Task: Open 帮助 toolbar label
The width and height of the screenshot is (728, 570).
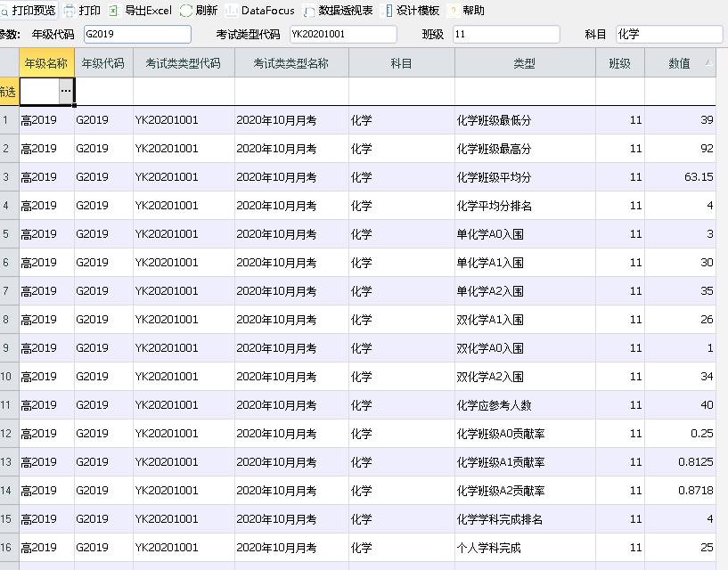Action: (x=473, y=10)
